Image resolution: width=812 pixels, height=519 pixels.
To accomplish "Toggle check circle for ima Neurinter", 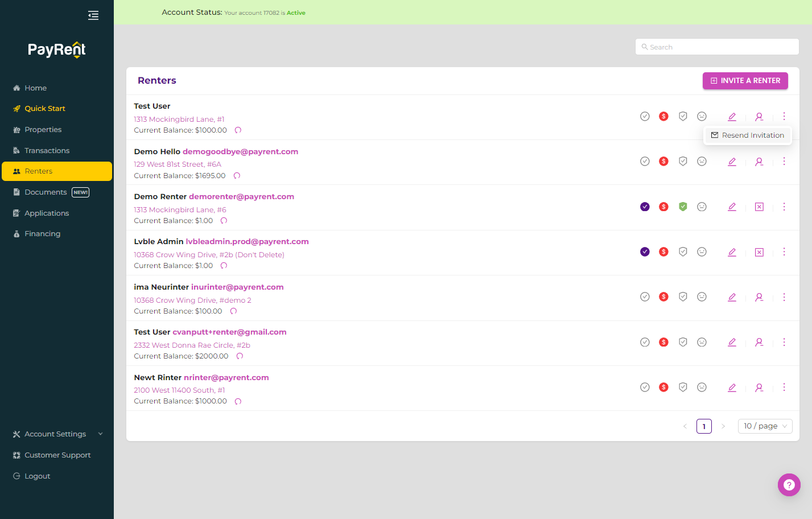I will tap(645, 296).
